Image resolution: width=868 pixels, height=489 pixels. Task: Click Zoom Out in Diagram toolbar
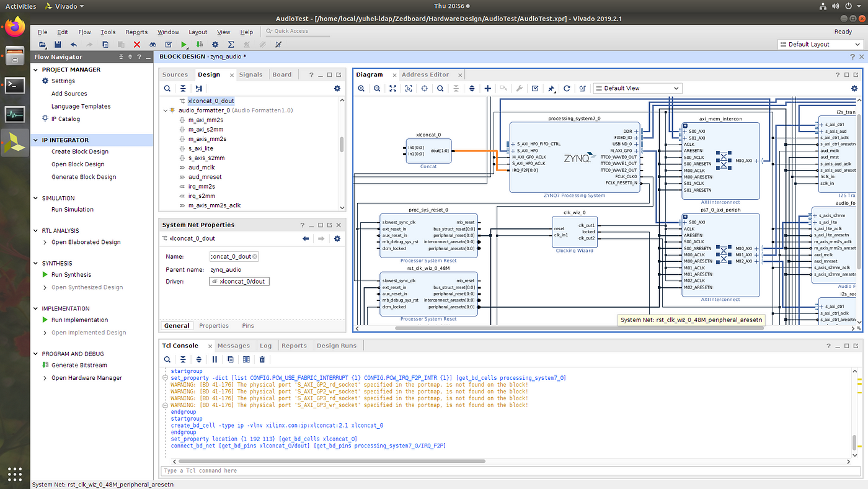click(377, 88)
